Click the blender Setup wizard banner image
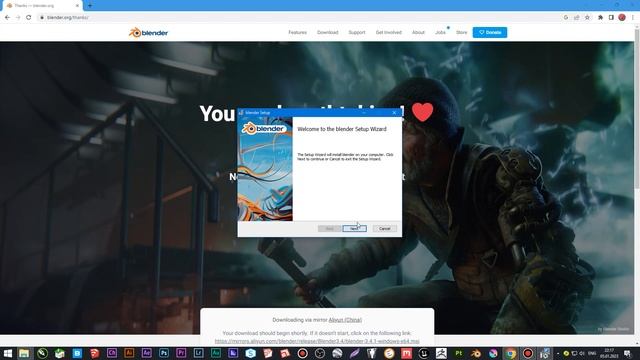 (265, 169)
